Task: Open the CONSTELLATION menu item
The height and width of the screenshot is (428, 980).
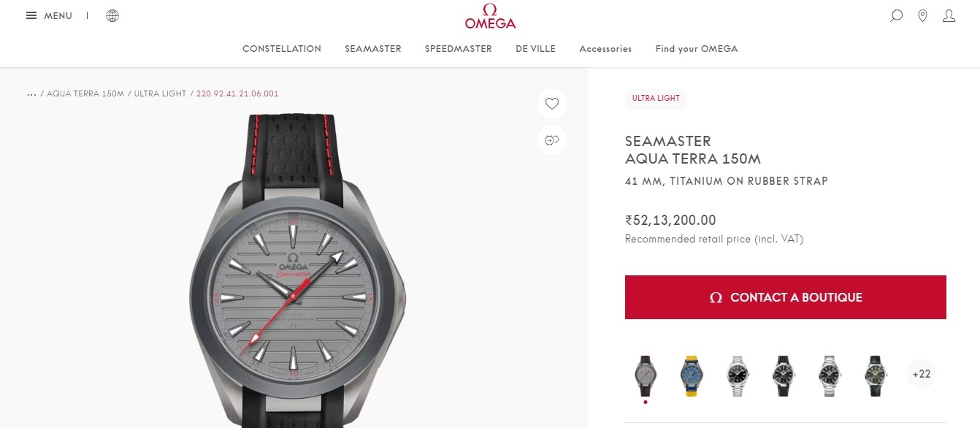Action: pos(282,49)
